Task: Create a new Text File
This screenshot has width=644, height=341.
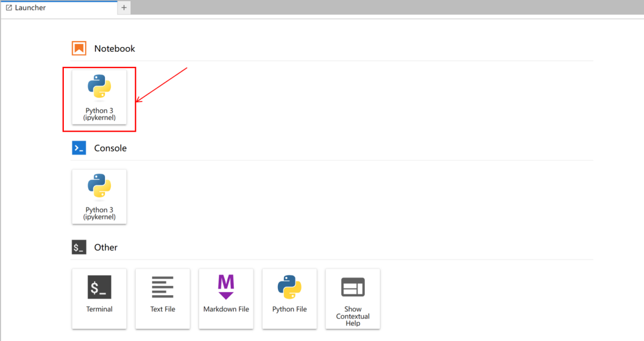Action: pos(163,299)
